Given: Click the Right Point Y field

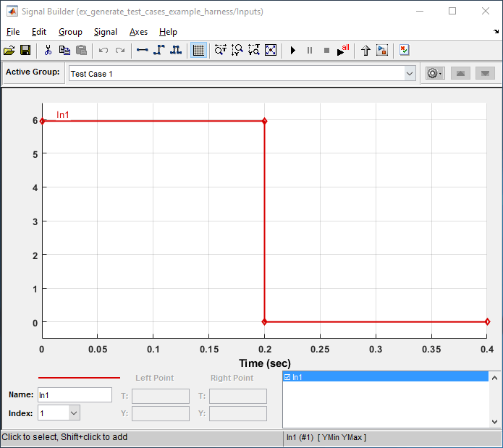Looking at the screenshot, I should 238,413.
